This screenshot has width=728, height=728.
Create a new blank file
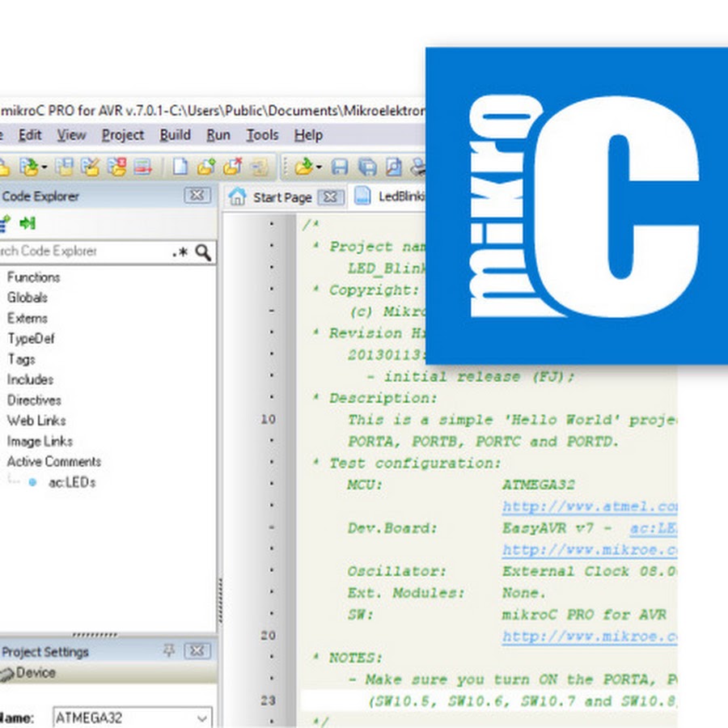pyautogui.click(x=180, y=167)
